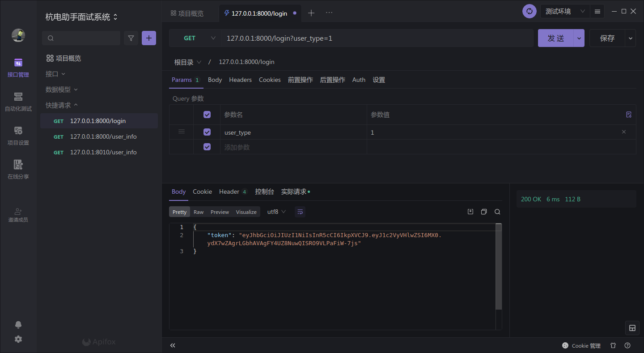Expand the 接口 tree section
The width and height of the screenshot is (644, 353).
(55, 74)
